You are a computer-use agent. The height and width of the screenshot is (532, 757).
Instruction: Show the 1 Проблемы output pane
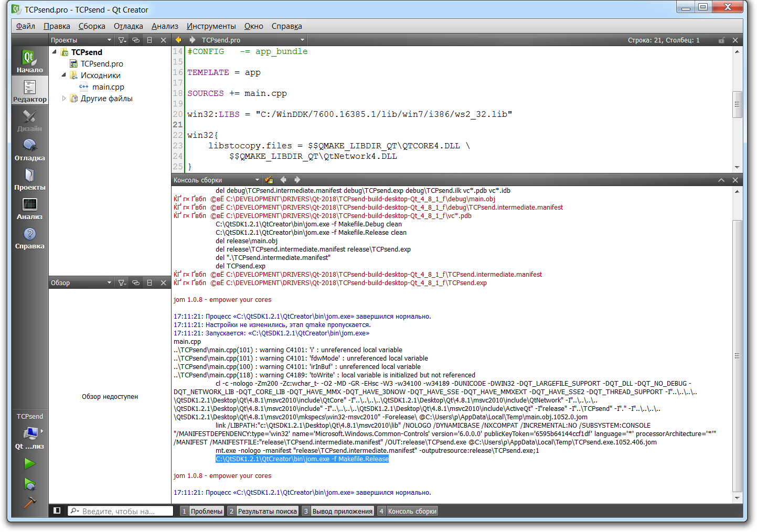pos(202,511)
